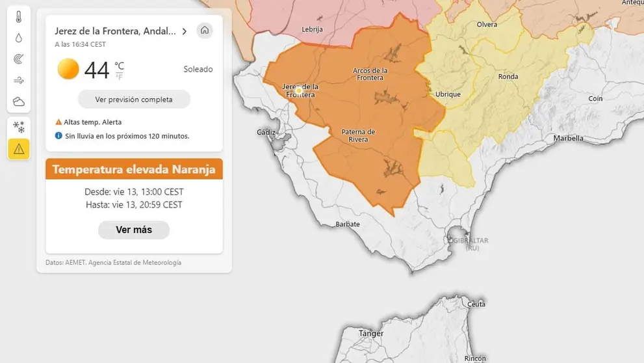Select the snow and winter weather layer
The height and width of the screenshot is (363, 644).
19,128
